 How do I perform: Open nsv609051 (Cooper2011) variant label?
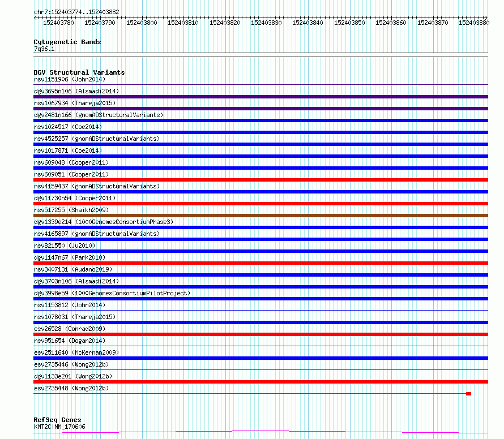pyautogui.click(x=71, y=174)
